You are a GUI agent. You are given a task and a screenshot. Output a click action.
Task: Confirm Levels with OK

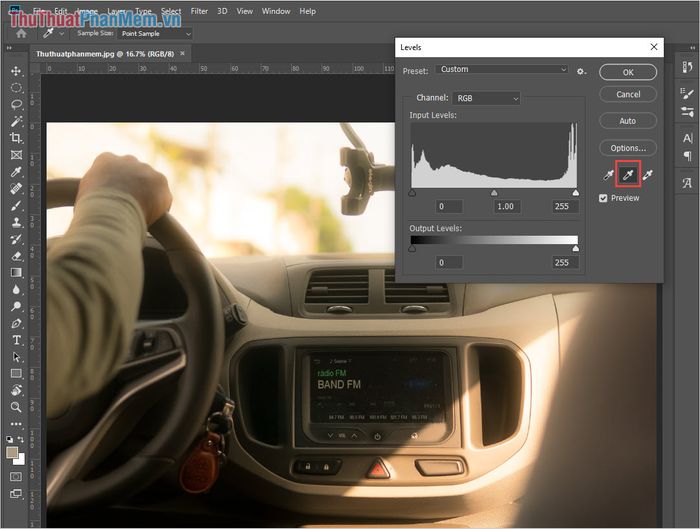(628, 72)
